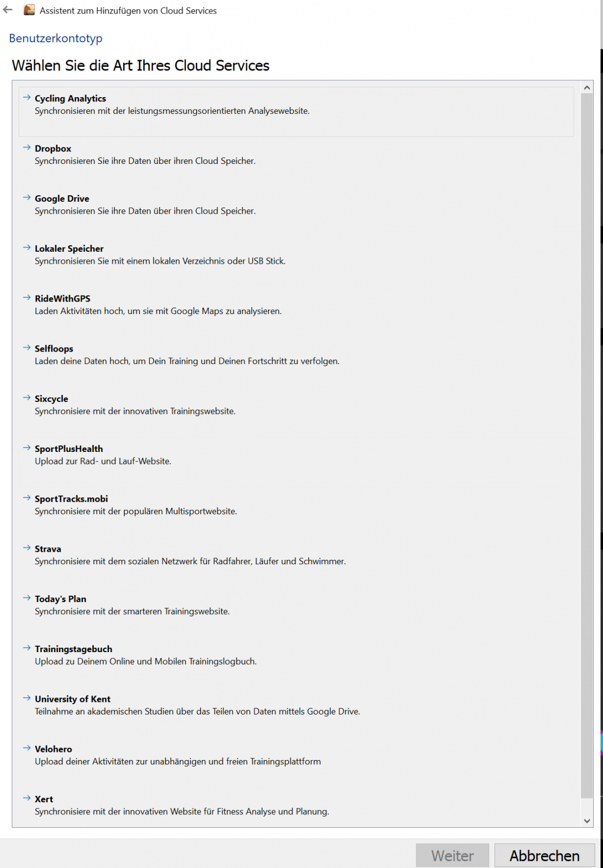Select the Sixcycle training website option

52,399
